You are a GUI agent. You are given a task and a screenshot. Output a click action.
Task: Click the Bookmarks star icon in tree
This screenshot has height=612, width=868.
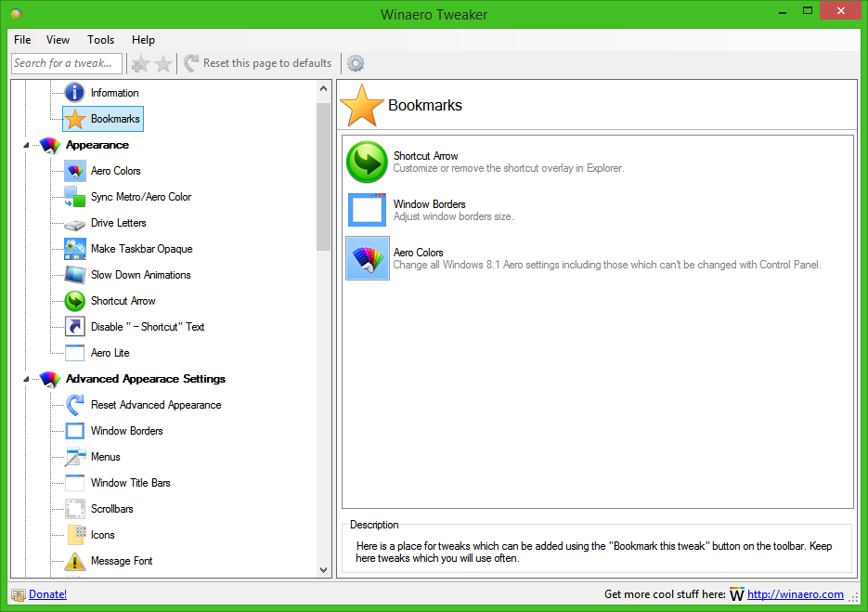[x=75, y=119]
